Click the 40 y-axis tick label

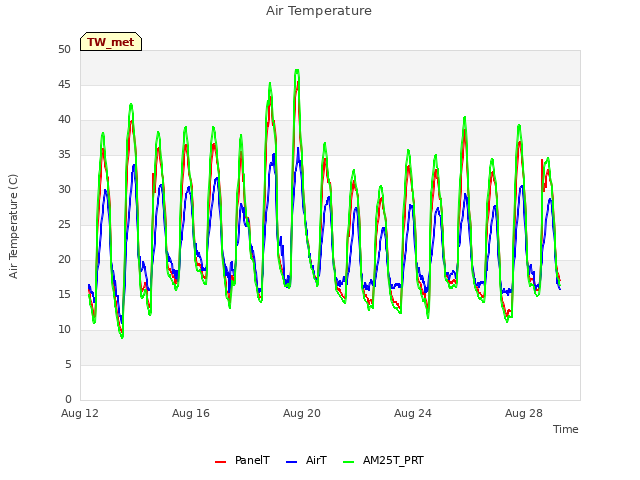(64, 120)
